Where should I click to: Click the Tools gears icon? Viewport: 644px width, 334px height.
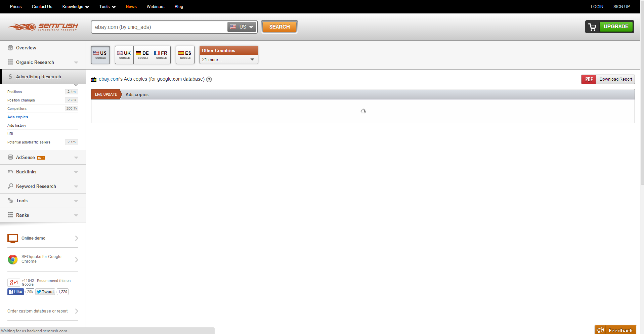point(10,201)
